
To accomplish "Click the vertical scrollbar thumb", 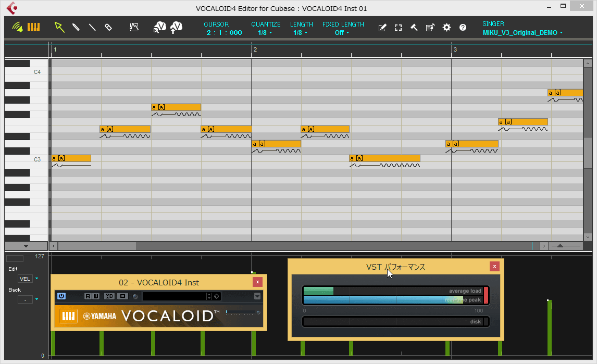I will 588,152.
